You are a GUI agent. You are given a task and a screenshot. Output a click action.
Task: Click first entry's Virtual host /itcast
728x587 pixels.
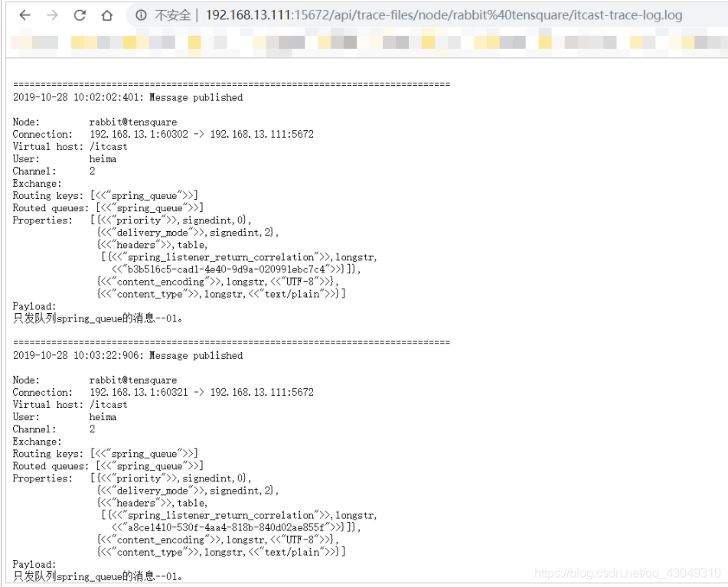(x=108, y=147)
